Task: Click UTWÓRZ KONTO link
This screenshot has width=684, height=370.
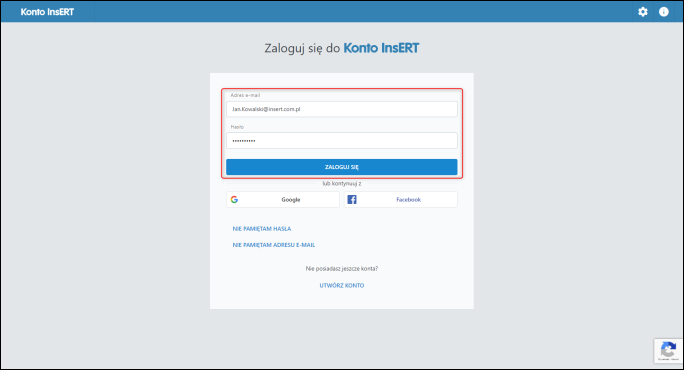Action: tap(342, 285)
